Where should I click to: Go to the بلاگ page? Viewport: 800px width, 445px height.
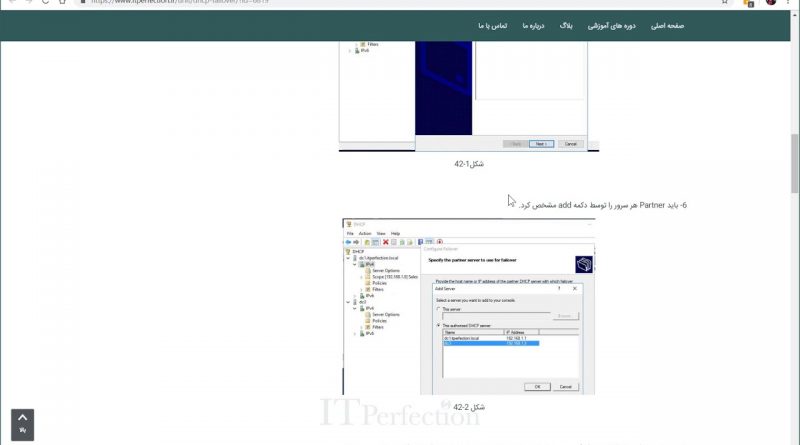tap(566, 26)
